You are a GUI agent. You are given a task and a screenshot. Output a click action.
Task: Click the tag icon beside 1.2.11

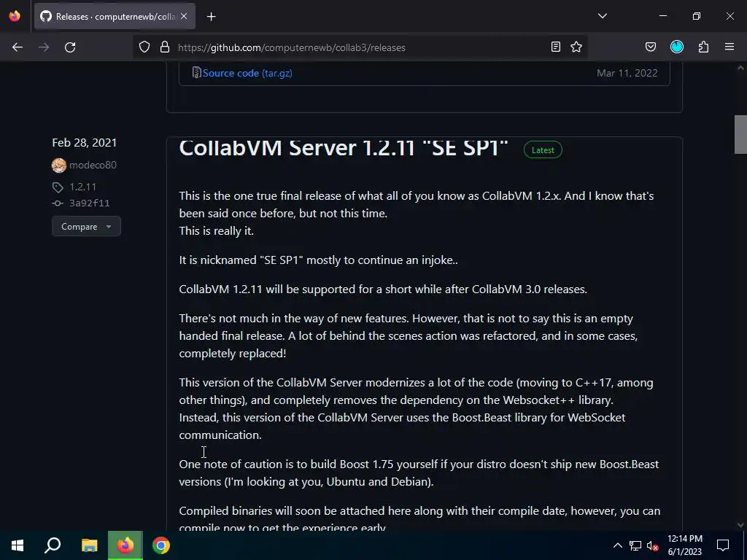[x=58, y=187]
